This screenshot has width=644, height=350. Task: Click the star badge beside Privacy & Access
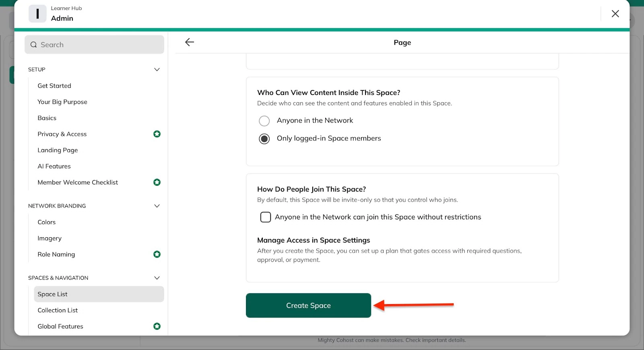tap(157, 134)
